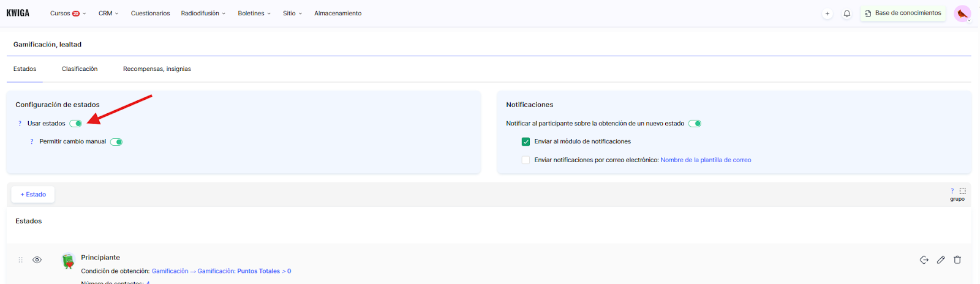Open the user avatar profile menu

tap(962, 13)
